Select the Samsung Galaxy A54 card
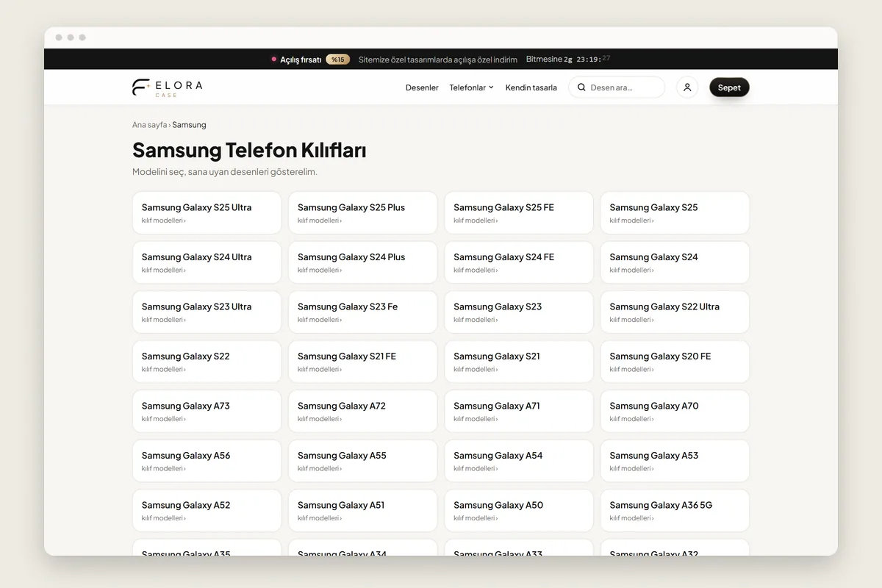Screen dimensions: 882x588 (x=519, y=461)
